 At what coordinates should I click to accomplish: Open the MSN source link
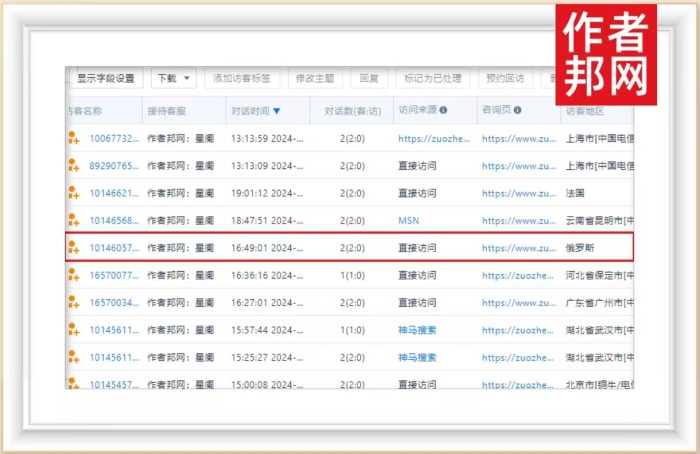click(x=408, y=220)
